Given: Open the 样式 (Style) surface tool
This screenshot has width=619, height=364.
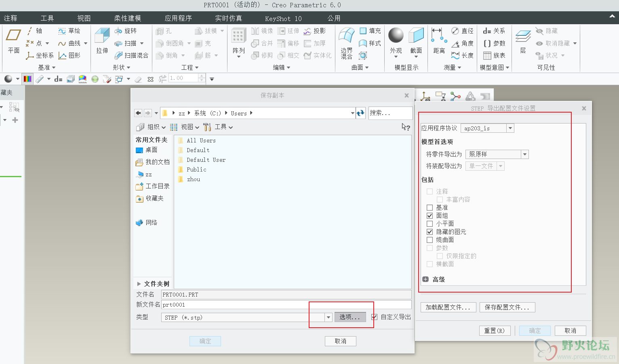Looking at the screenshot, I should click(370, 43).
